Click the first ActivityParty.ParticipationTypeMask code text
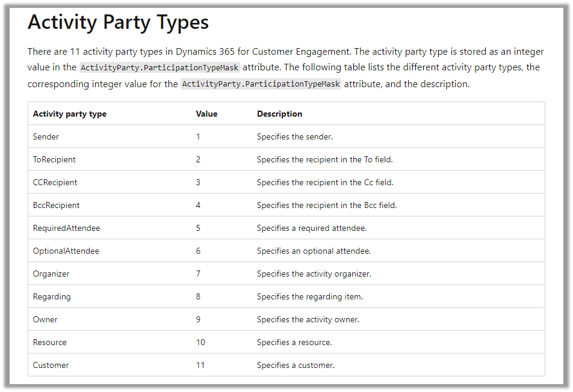573x392 pixels. (160, 67)
